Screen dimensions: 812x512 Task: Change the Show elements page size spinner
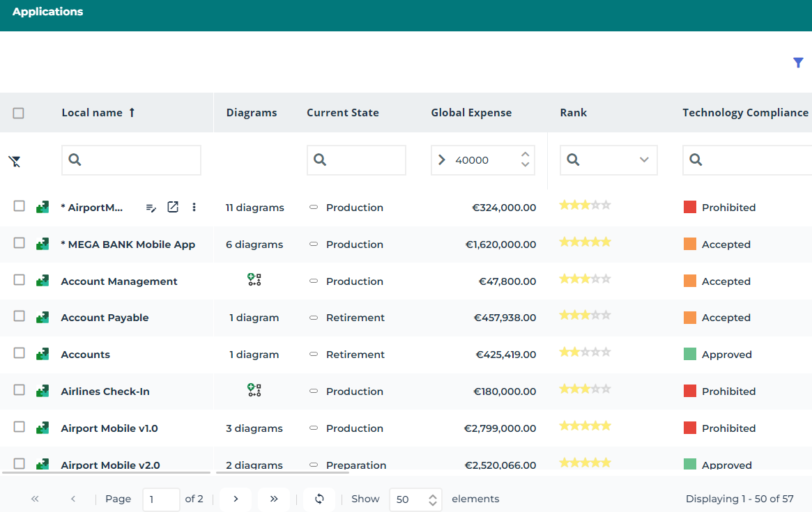coord(433,499)
